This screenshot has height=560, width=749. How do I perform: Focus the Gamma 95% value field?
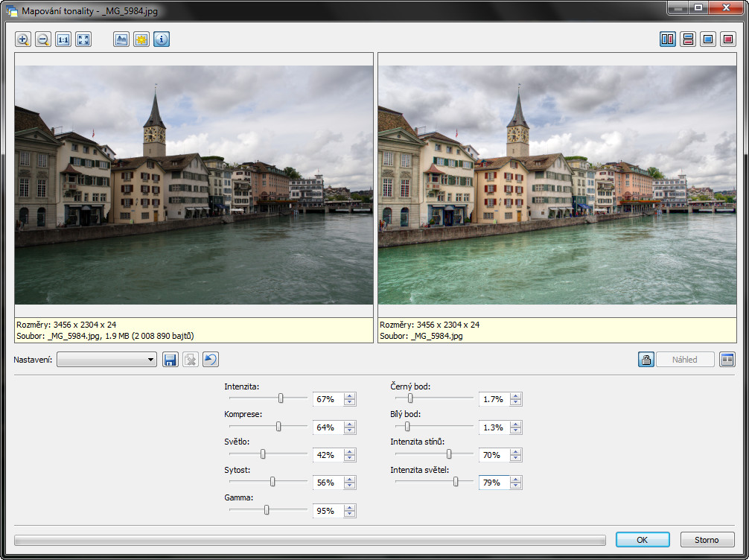[x=328, y=511]
